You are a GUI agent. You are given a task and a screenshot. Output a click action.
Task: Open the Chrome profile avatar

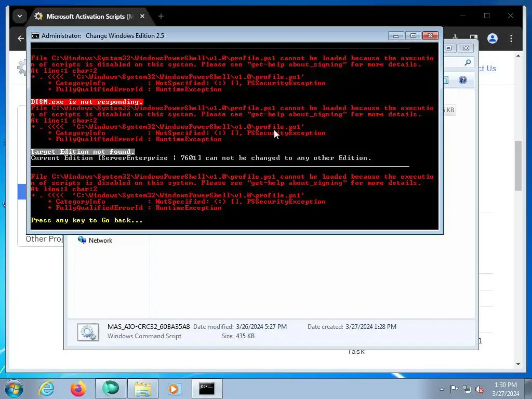493,38
